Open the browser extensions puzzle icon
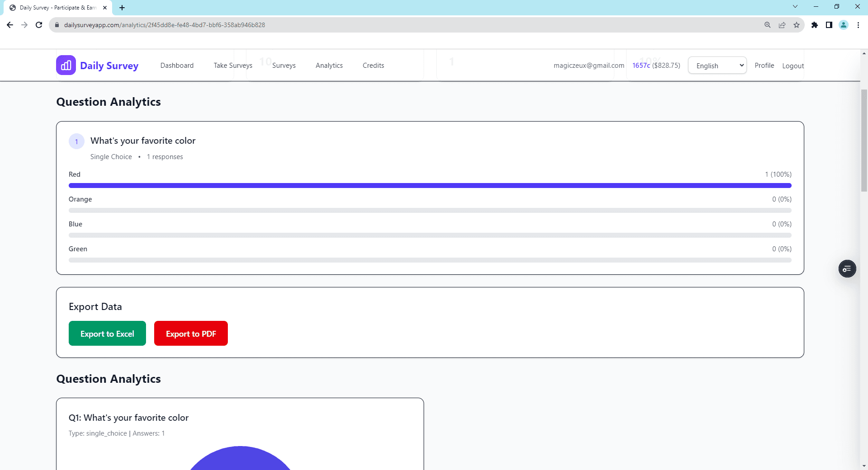 pyautogui.click(x=815, y=25)
